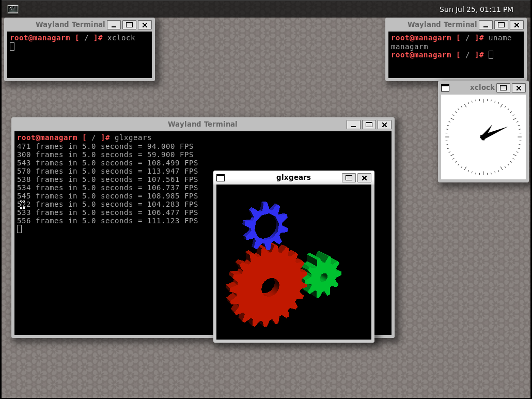Open the terminal launcher icon in top panel
The image size is (532, 399).
coord(12,9)
